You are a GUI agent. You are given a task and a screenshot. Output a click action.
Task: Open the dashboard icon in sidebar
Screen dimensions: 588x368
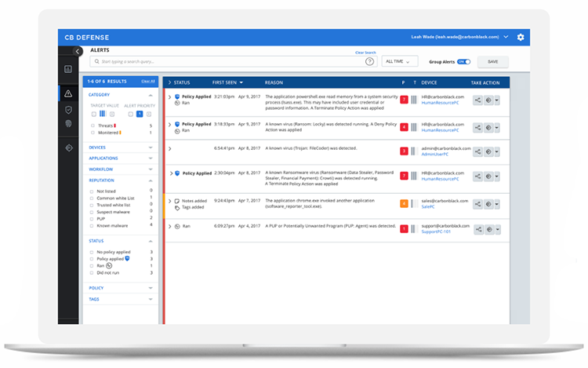click(x=68, y=69)
